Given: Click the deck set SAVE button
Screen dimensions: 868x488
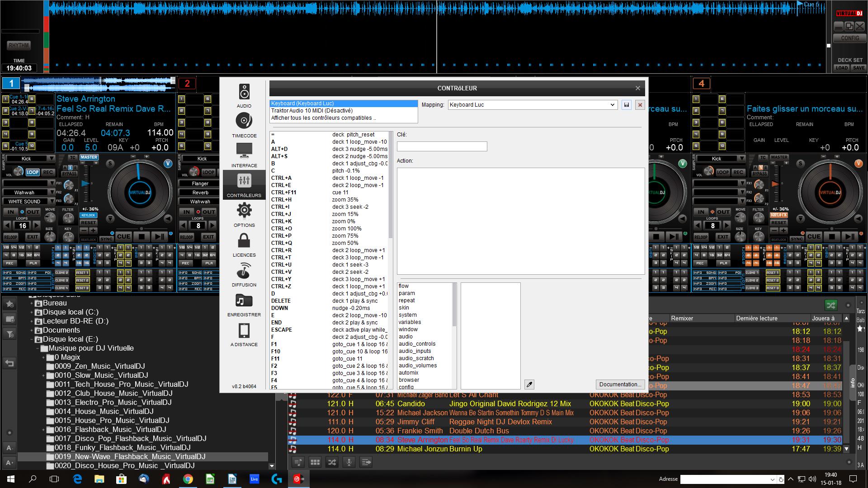Looking at the screenshot, I should (x=859, y=68).
